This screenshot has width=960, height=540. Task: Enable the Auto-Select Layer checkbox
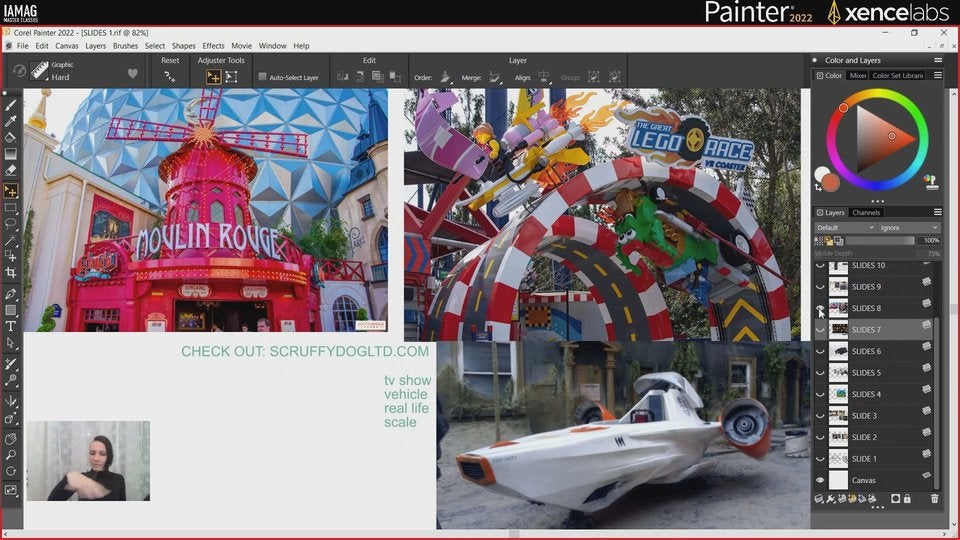pyautogui.click(x=263, y=77)
